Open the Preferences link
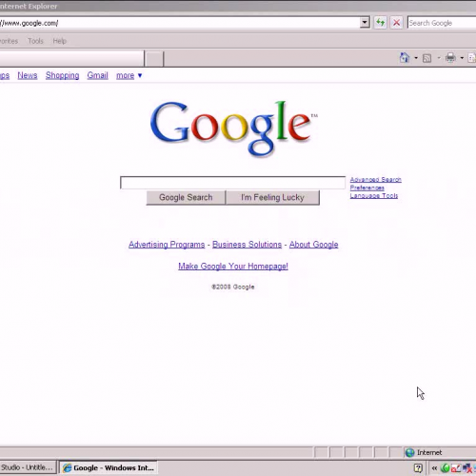 click(x=367, y=188)
